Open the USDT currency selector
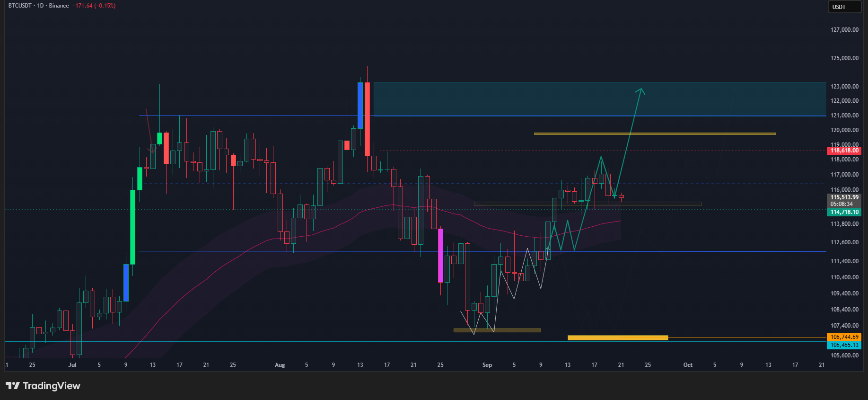 [x=844, y=7]
